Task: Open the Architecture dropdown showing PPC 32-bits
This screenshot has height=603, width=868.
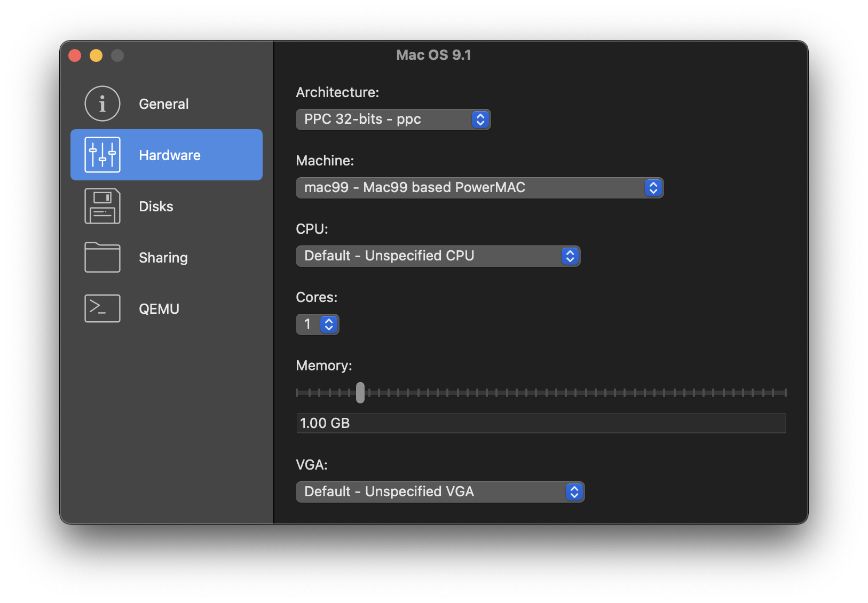Action: pos(393,120)
